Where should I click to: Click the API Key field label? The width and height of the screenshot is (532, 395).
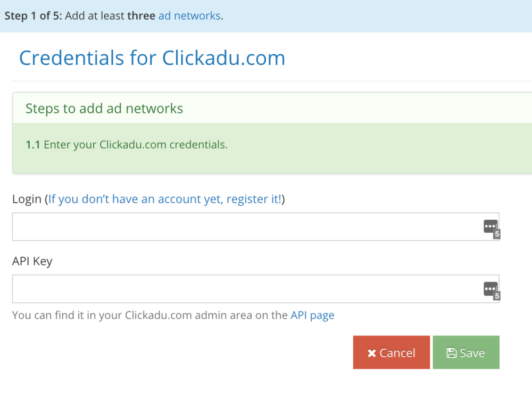(x=32, y=261)
